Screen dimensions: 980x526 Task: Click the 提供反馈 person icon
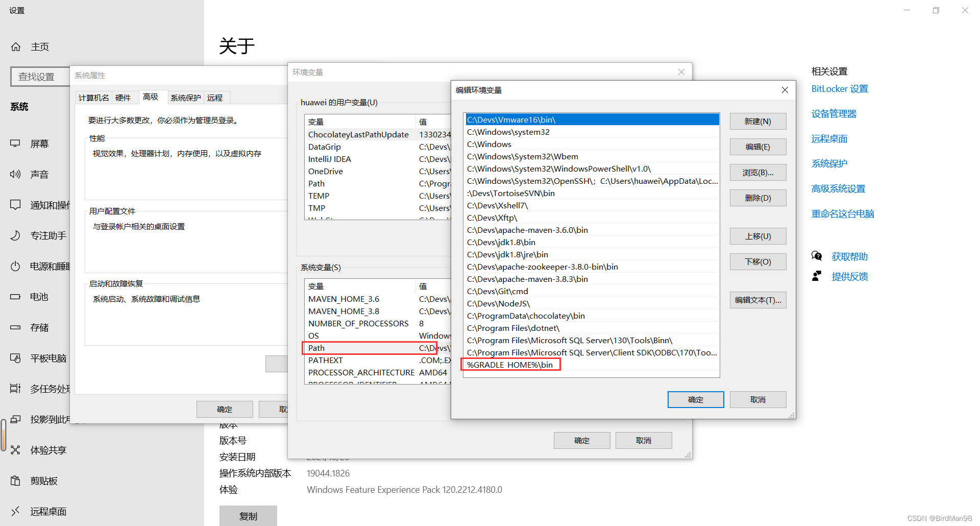tap(817, 276)
